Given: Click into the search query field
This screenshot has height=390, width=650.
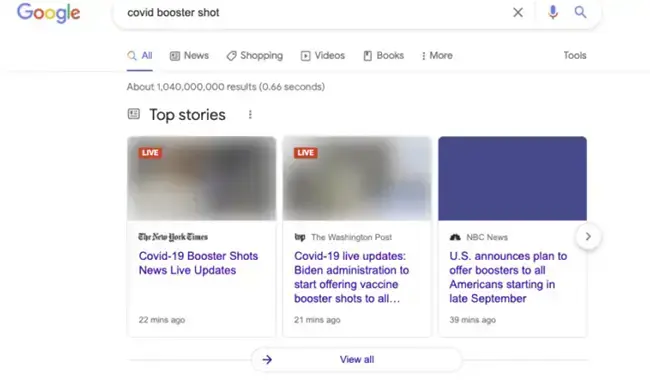Looking at the screenshot, I should pos(315,12).
